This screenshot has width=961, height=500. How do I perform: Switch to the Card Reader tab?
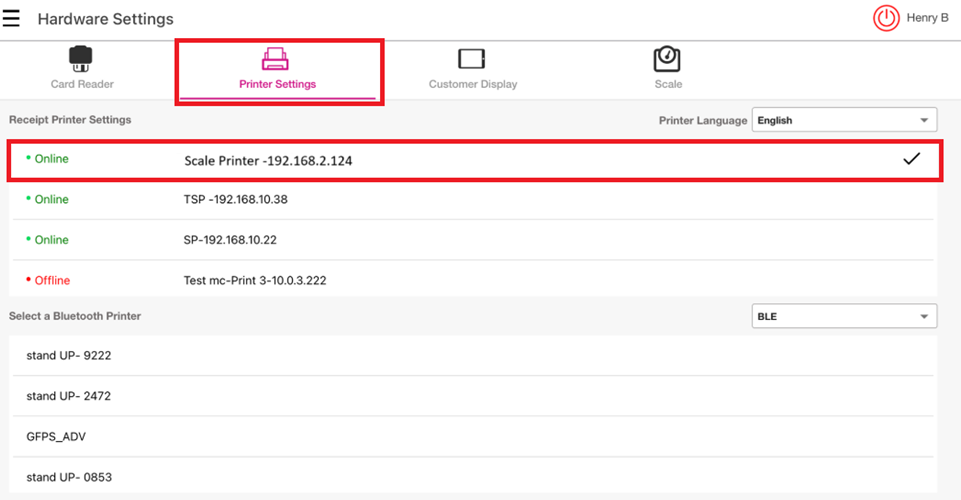click(82, 84)
